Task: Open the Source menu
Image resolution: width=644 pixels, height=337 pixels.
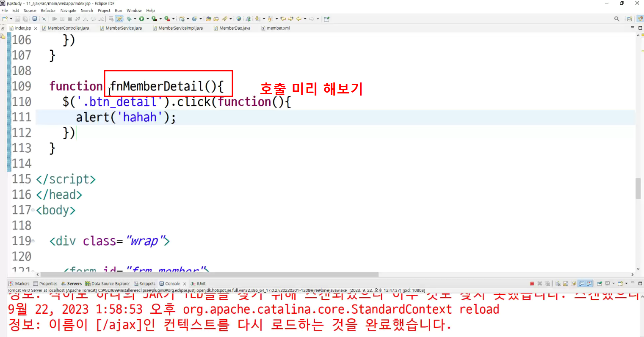Action: pos(30,11)
